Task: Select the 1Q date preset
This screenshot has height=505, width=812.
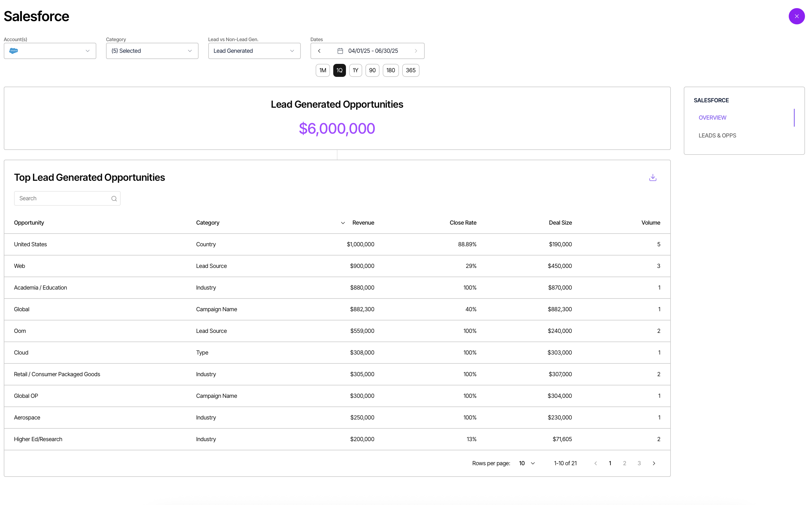Action: coord(339,70)
